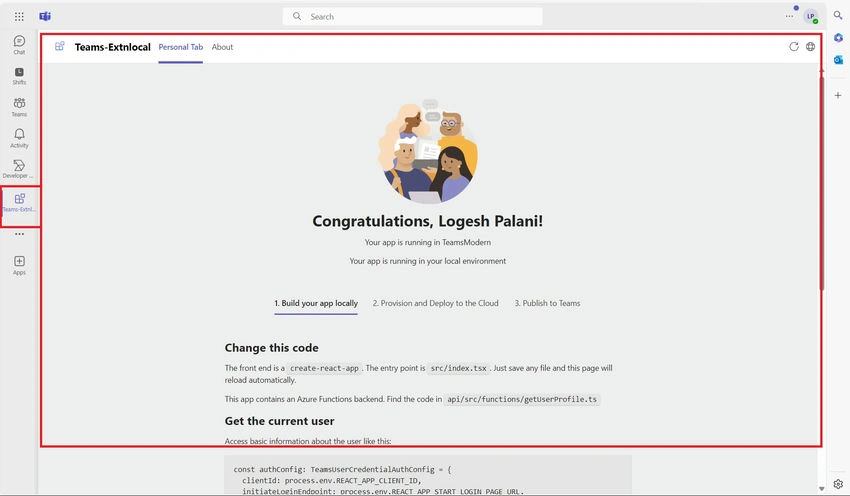
Task: Open the app launcher grid
Action: (19, 16)
